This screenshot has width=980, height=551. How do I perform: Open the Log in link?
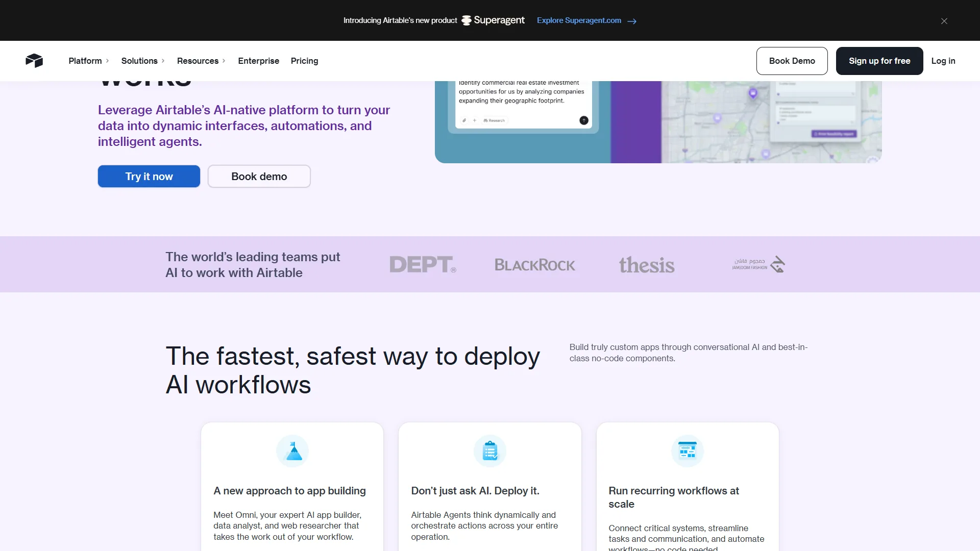[x=943, y=61]
